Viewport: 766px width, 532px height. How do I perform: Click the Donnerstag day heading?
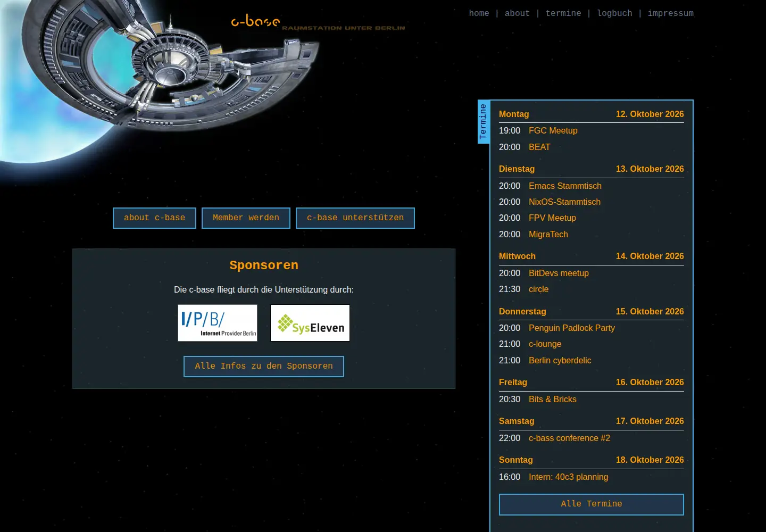pyautogui.click(x=522, y=312)
